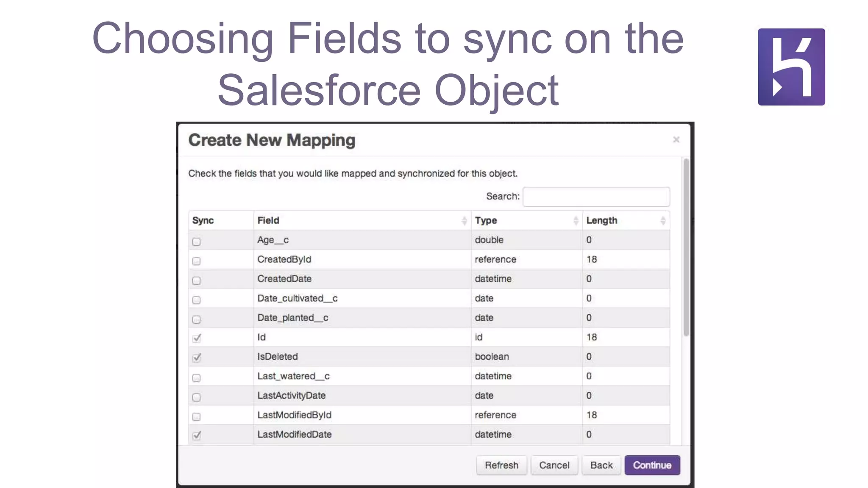Select the Age__c field name

pos(273,240)
